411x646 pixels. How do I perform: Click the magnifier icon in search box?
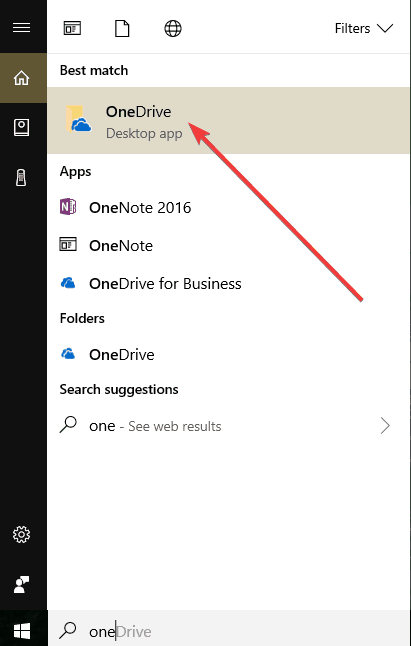pos(68,630)
